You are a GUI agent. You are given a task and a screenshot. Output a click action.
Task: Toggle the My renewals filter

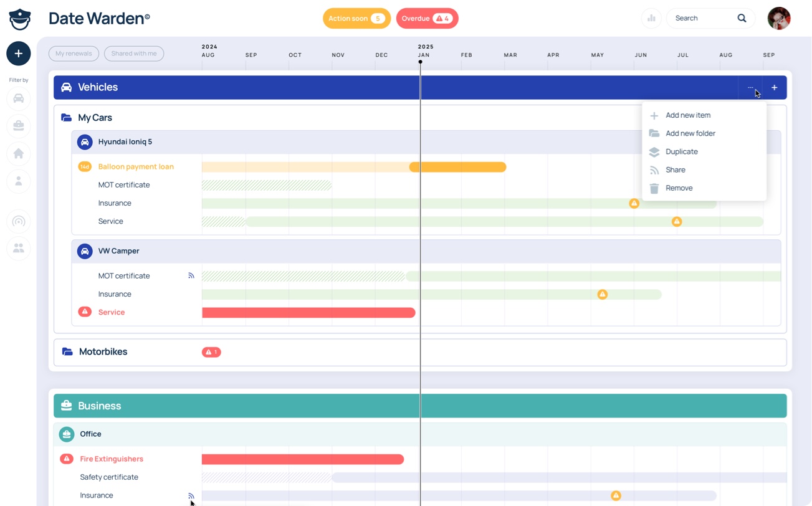(x=74, y=54)
